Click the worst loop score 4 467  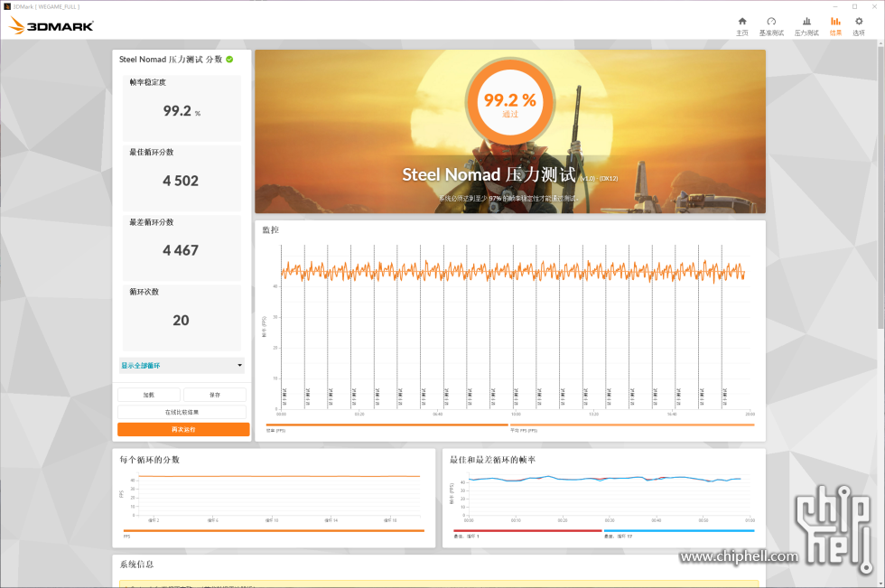click(181, 250)
